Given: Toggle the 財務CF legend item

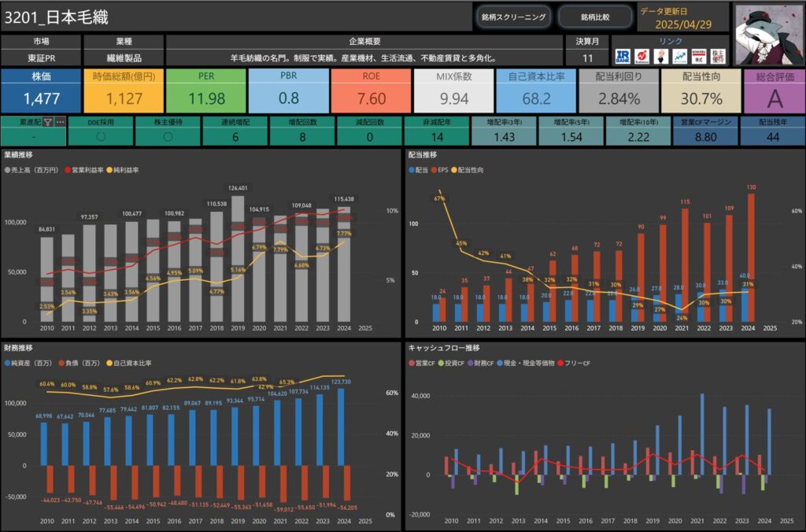Looking at the screenshot, I should coord(480,364).
